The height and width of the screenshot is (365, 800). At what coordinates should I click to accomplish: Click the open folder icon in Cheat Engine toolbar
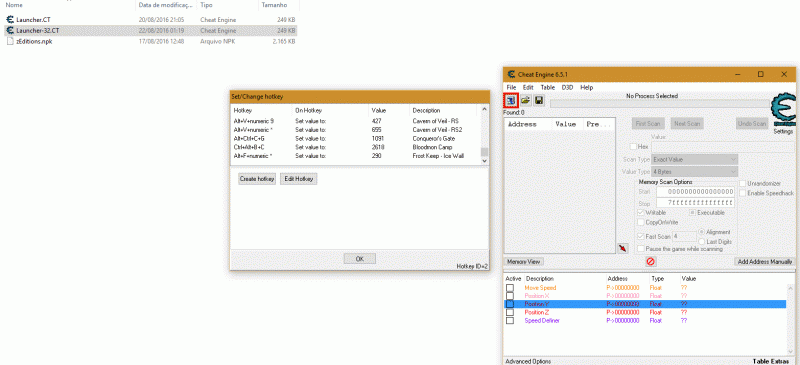(525, 101)
